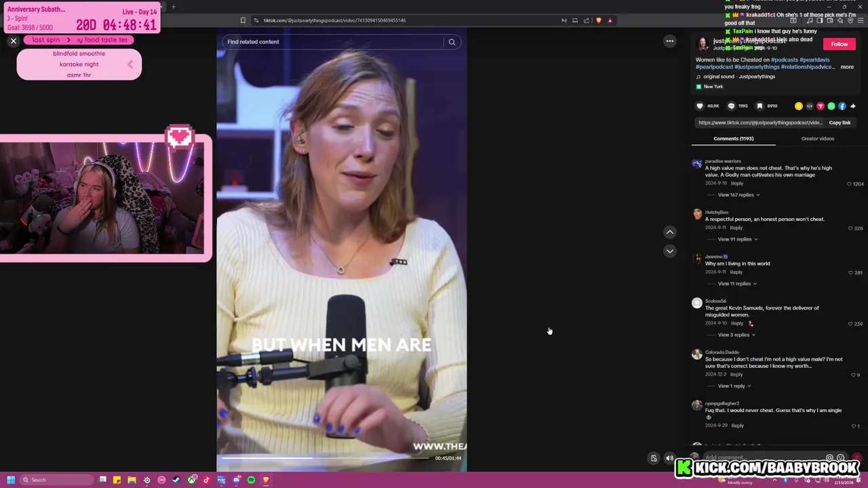Open the three-dot more options menu
The width and height of the screenshot is (868, 488).
669,41
